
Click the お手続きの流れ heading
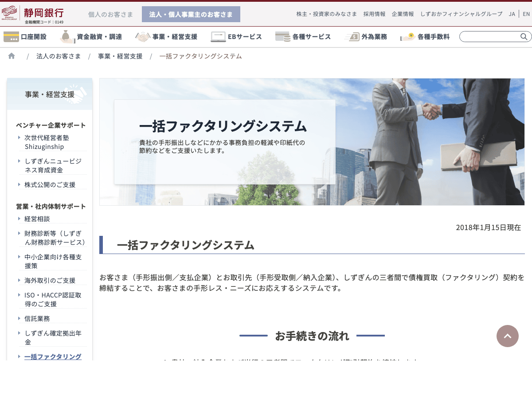coord(312,336)
